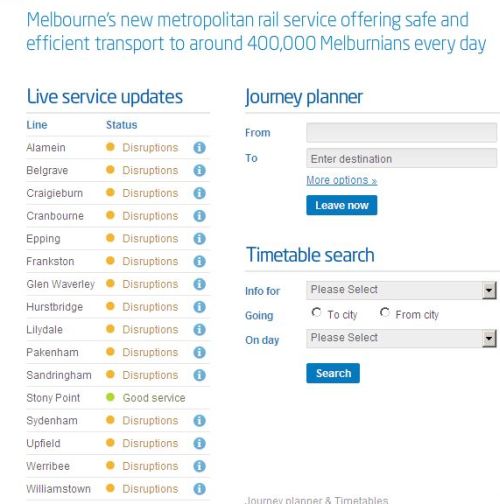This screenshot has width=500, height=504.
Task: Click the timetable Search button
Action: [x=333, y=373]
